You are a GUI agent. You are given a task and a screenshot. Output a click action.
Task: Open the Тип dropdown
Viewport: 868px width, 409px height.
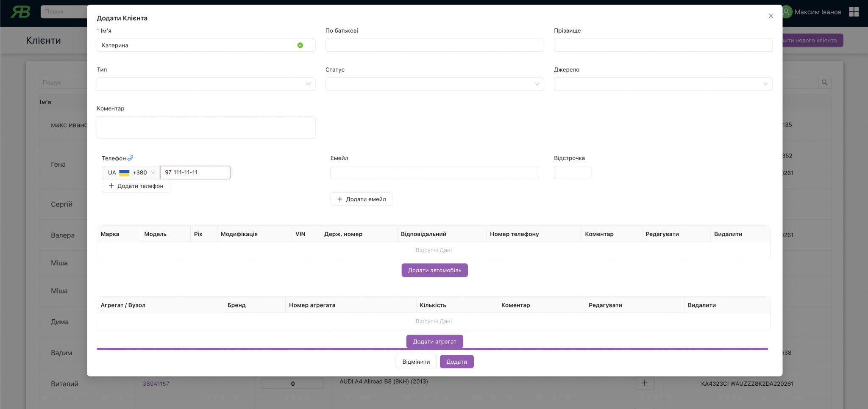click(x=206, y=84)
